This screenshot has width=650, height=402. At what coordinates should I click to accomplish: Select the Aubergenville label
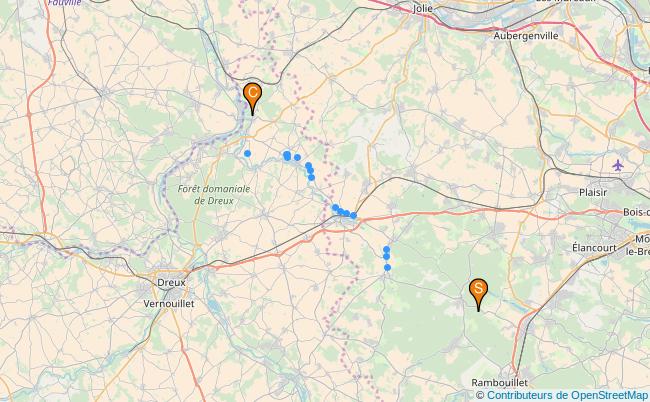click(x=526, y=36)
